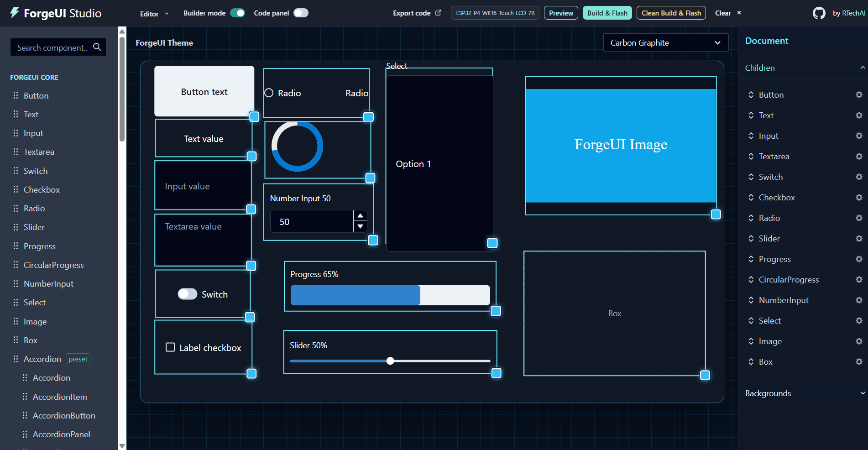Click the Input value field on canvas
868x450 pixels.
point(203,186)
